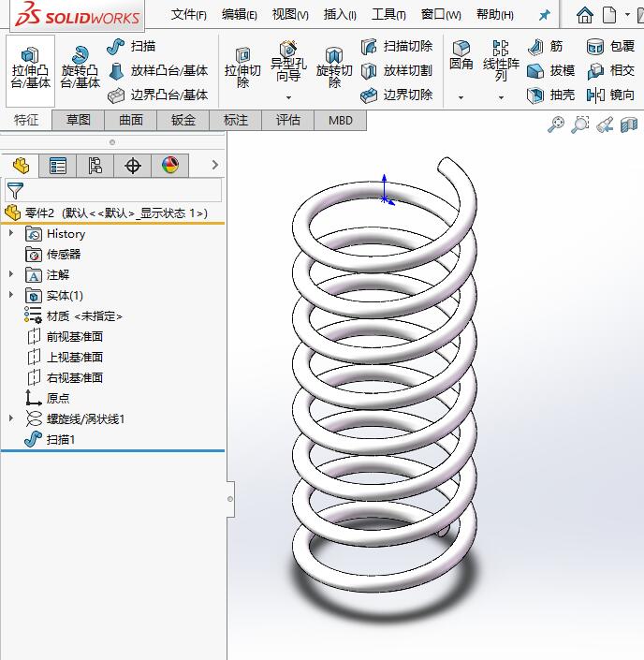Choose the 放样凸台/基体 loft tool
The height and width of the screenshot is (660, 644).
click(158, 71)
